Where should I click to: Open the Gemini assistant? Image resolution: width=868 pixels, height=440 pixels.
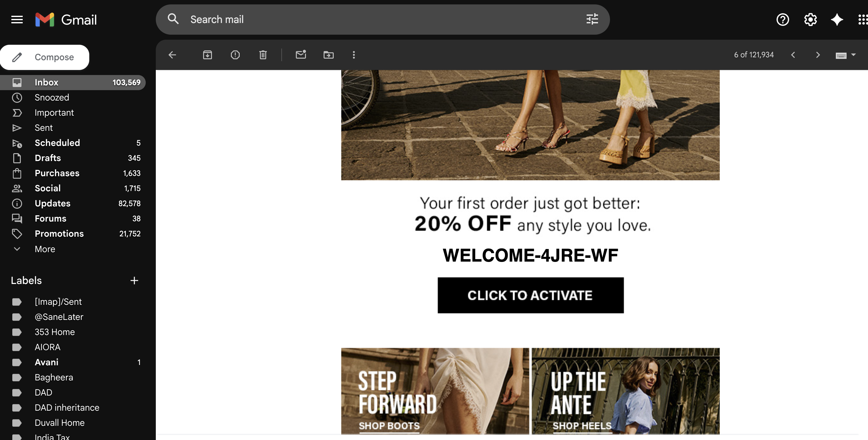(x=837, y=20)
